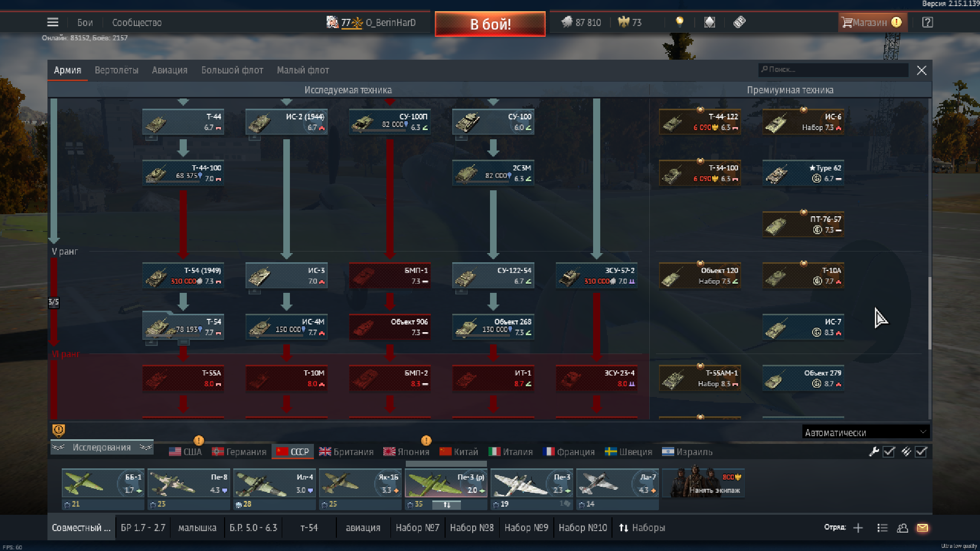The width and height of the screenshot is (980, 551).
Task: Click the research tree vertical scrollbar
Action: click(929, 313)
